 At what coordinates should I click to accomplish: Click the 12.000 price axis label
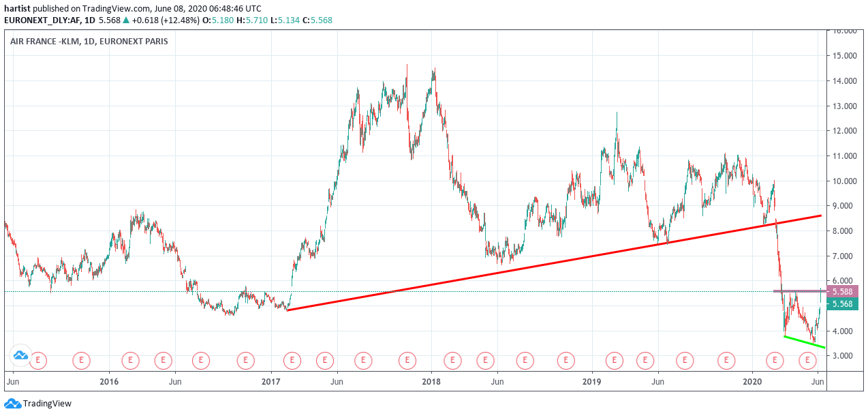843,131
